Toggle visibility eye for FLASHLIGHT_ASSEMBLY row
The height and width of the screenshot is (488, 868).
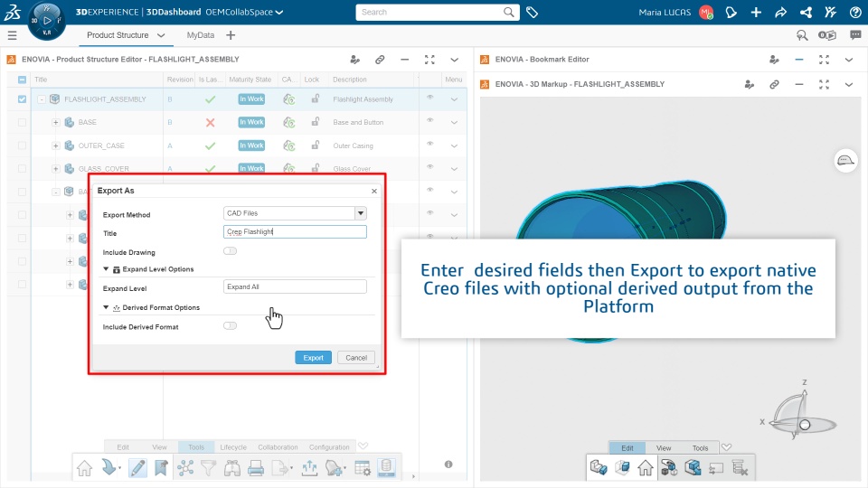[x=429, y=98]
